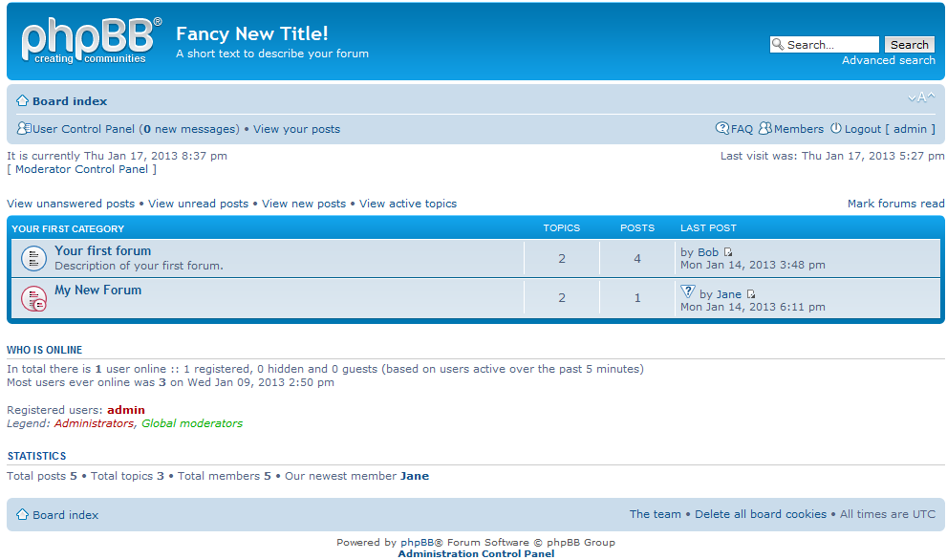Open the admin user in Registered users
Screen dimensions: 947x560
125,410
